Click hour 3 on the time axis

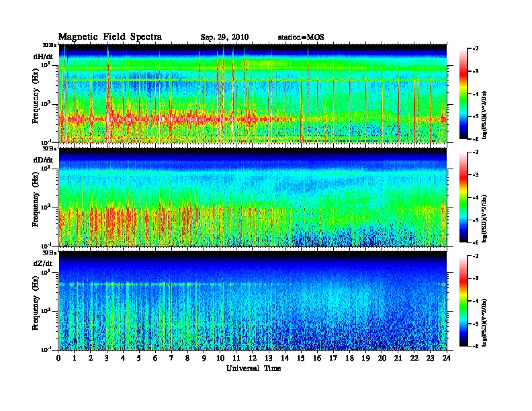[x=107, y=359]
